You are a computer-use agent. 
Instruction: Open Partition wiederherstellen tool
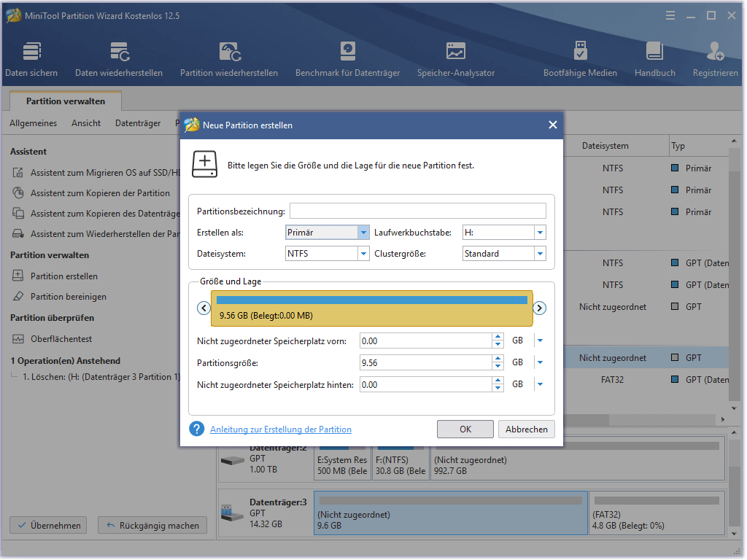(228, 59)
